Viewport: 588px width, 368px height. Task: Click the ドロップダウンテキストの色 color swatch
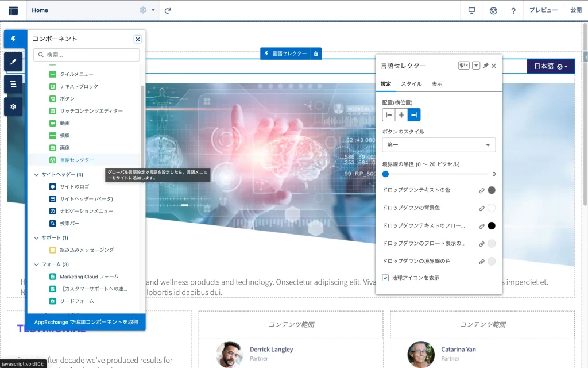pos(492,190)
